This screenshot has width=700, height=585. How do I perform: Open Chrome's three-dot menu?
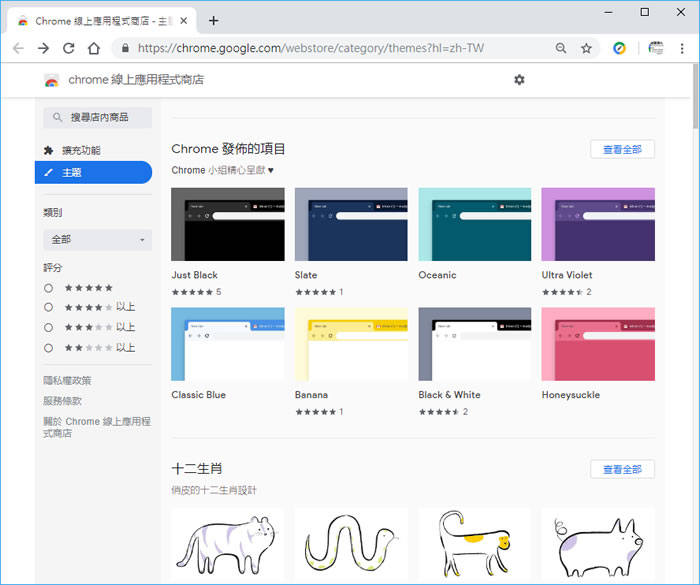(682, 48)
